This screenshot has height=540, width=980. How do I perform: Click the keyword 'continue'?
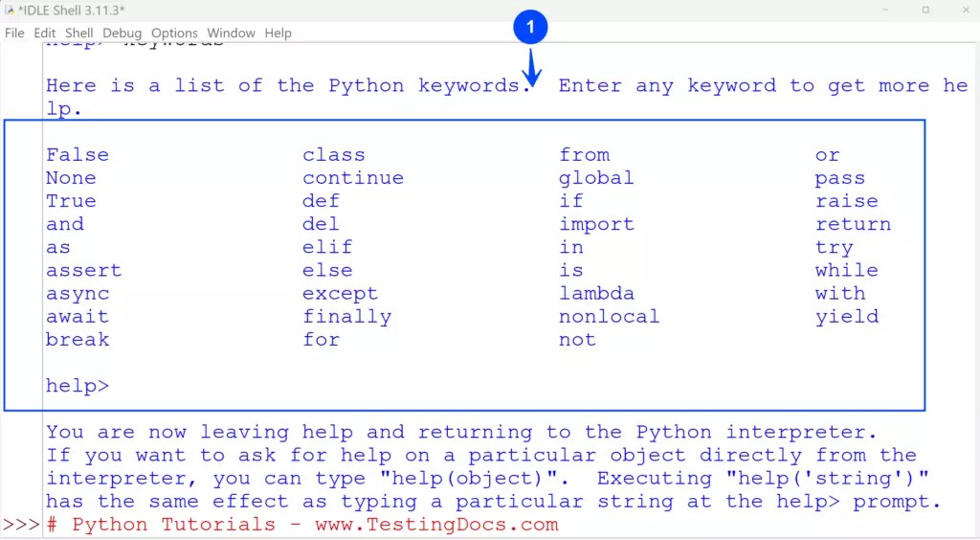tap(353, 178)
